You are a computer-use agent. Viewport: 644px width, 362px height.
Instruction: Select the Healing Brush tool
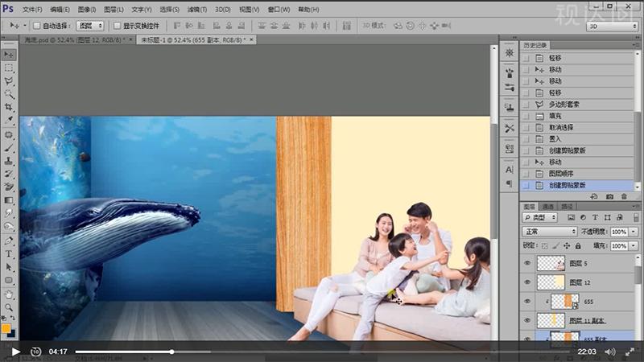(x=9, y=134)
